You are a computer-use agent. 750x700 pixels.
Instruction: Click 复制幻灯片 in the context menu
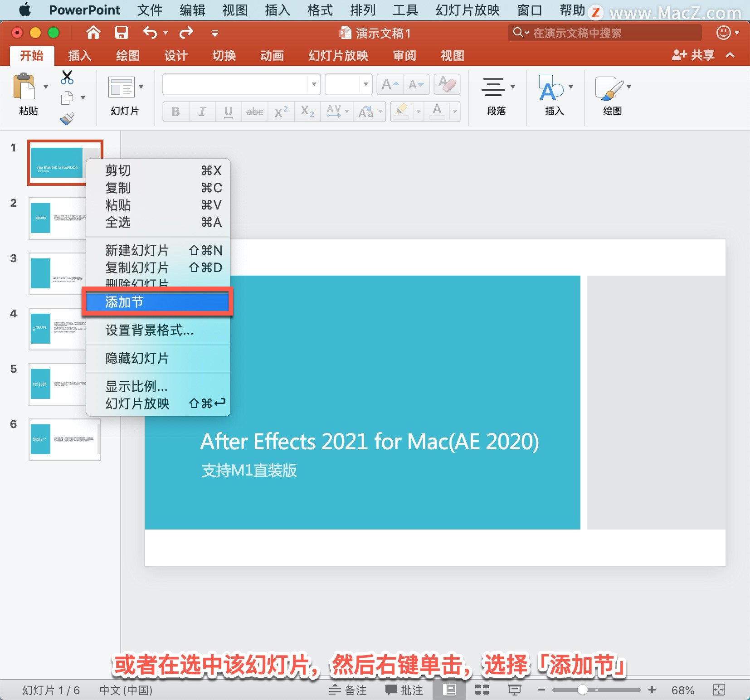click(158, 267)
